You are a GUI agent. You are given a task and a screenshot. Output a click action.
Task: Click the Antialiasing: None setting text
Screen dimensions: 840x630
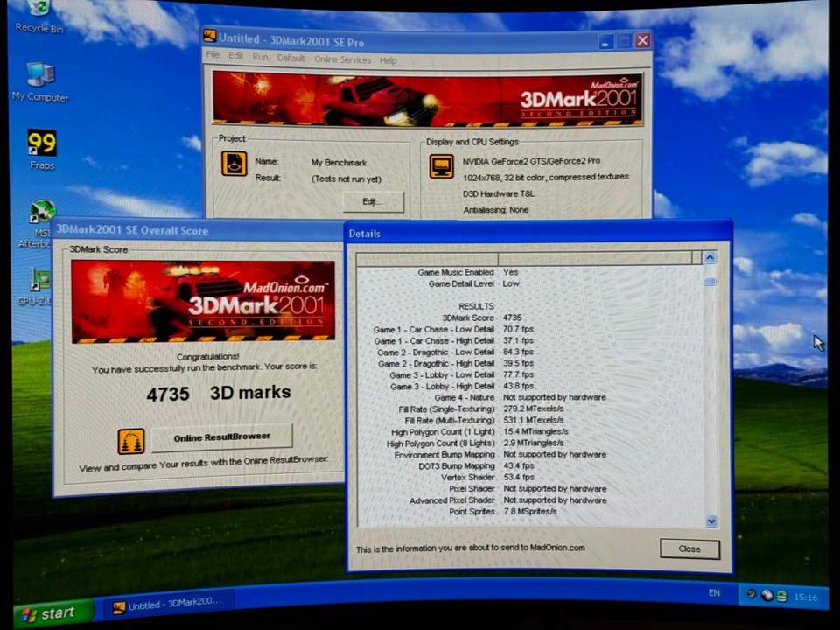[x=495, y=209]
